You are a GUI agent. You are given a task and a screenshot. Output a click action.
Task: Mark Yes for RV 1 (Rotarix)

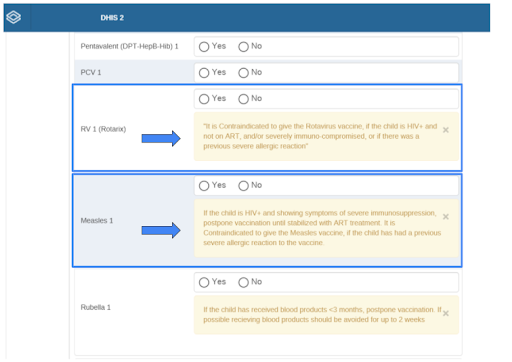point(204,99)
